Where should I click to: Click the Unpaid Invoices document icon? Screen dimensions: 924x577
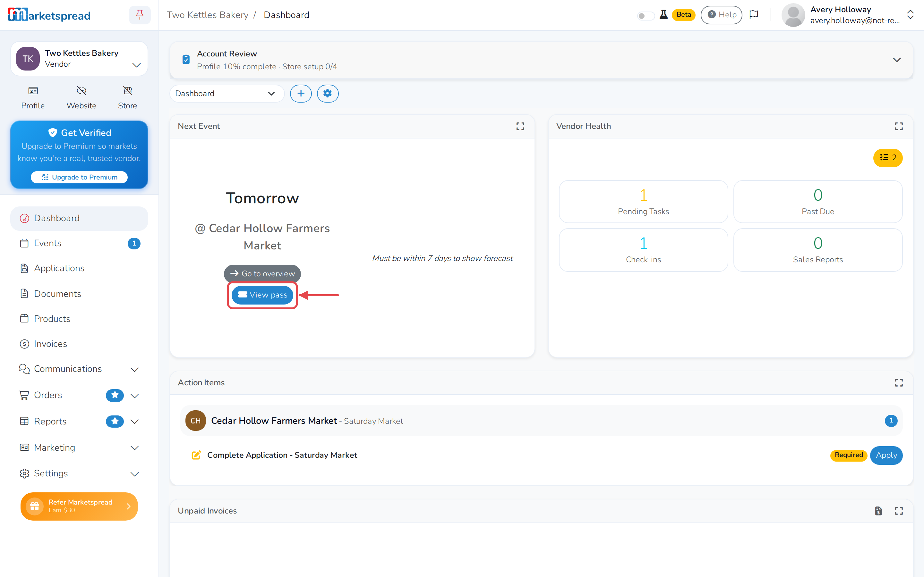pos(878,511)
